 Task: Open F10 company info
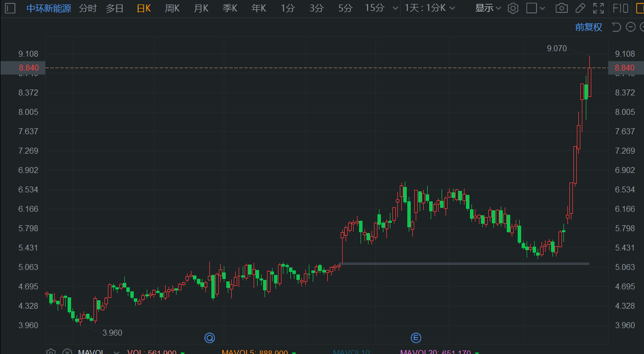(x=621, y=8)
